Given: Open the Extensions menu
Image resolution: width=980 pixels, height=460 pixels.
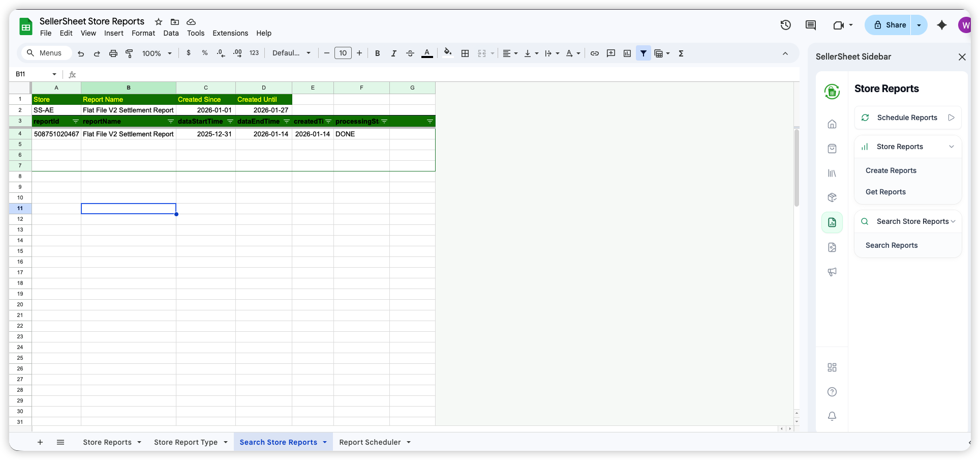Looking at the screenshot, I should coord(230,33).
